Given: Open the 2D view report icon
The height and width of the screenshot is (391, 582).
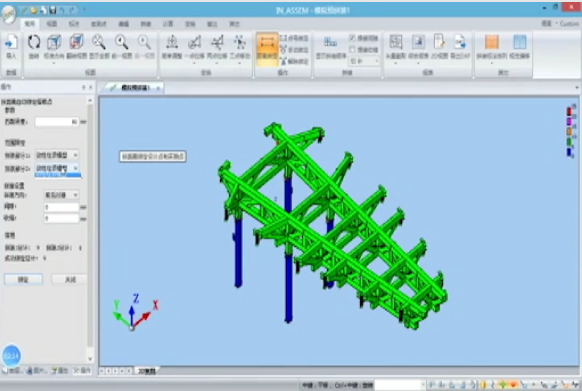Looking at the screenshot, I should click(439, 46).
